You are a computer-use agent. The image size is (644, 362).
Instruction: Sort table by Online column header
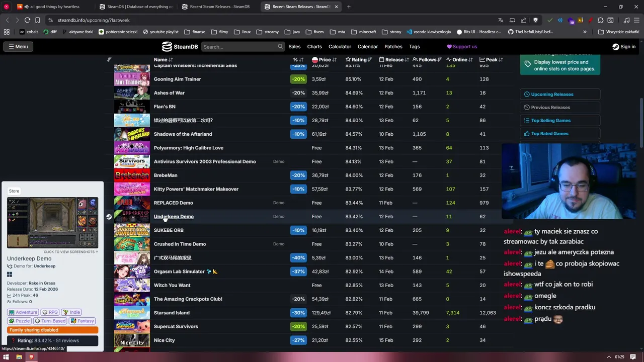tap(459, 60)
